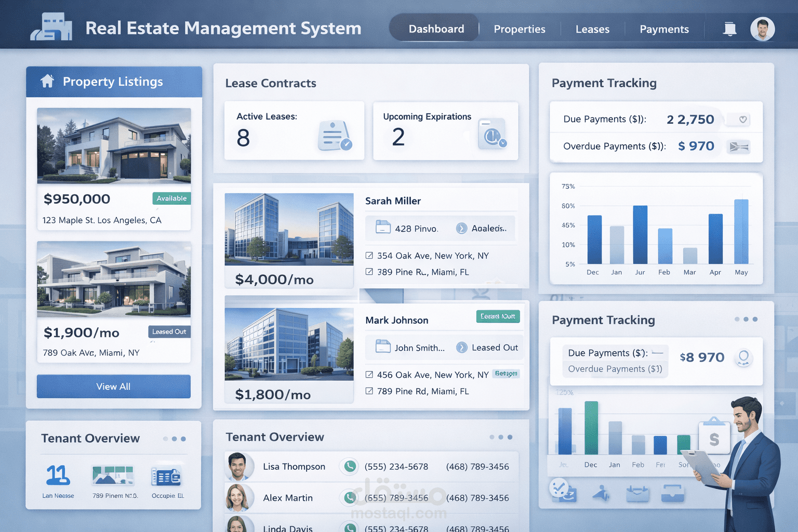Click the home icon in Property Listings header
Image resolution: width=798 pixels, height=532 pixels.
[47, 81]
